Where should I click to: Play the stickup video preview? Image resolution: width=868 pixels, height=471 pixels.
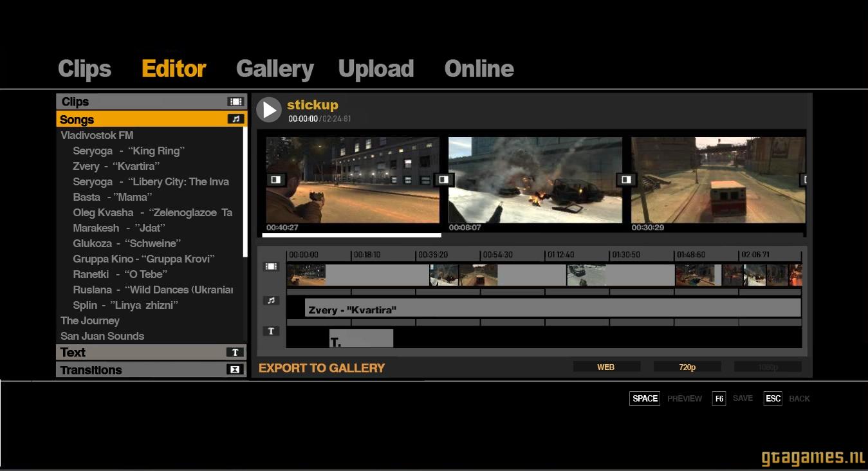pyautogui.click(x=269, y=110)
